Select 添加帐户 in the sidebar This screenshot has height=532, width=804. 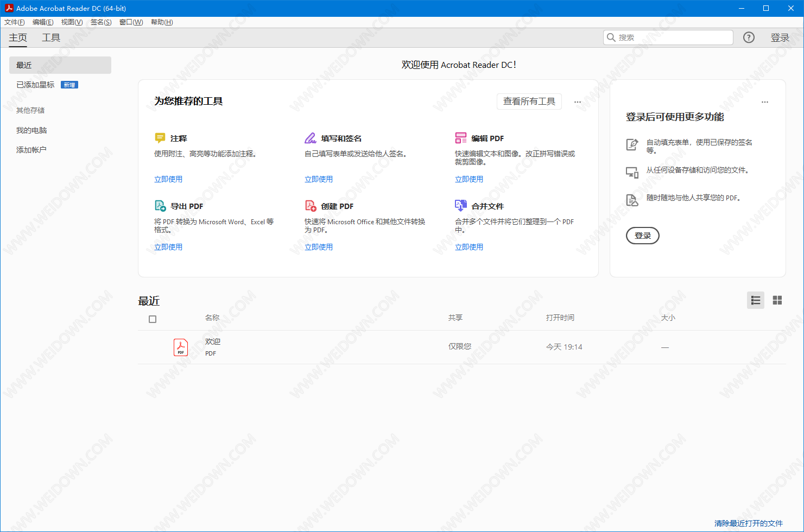[x=31, y=150]
